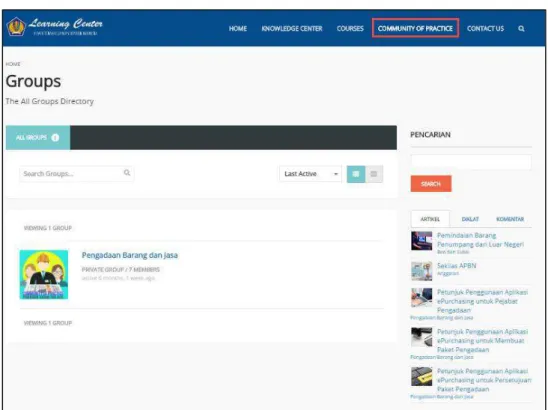The height and width of the screenshot is (410, 548).
Task: Open the Courses menu item
Action: 350,29
